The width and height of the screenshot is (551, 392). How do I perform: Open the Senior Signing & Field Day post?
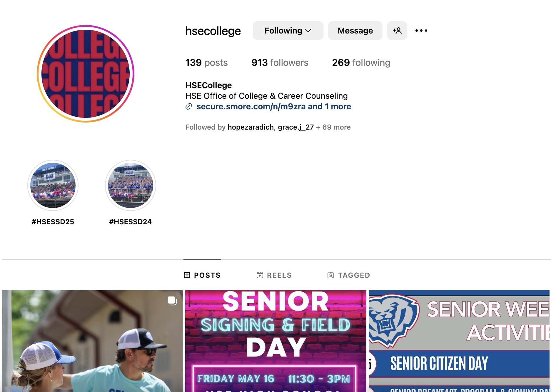(x=276, y=341)
